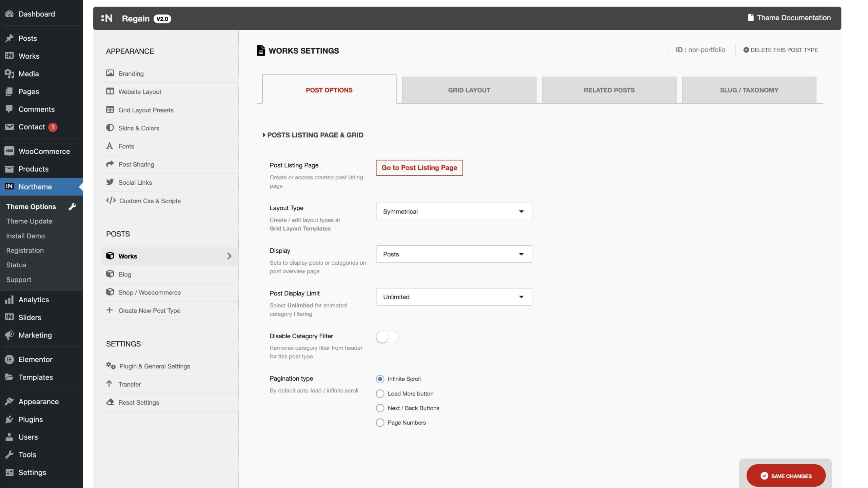Click the Marketing megaphone icon
This screenshot has height=488, width=868.
[9, 335]
